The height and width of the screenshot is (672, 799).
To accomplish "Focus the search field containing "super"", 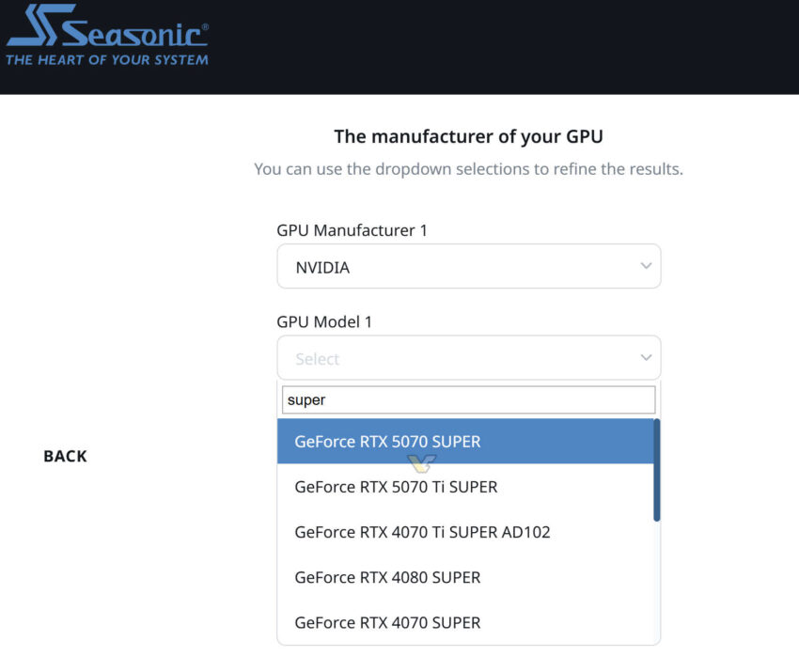I will 468,400.
